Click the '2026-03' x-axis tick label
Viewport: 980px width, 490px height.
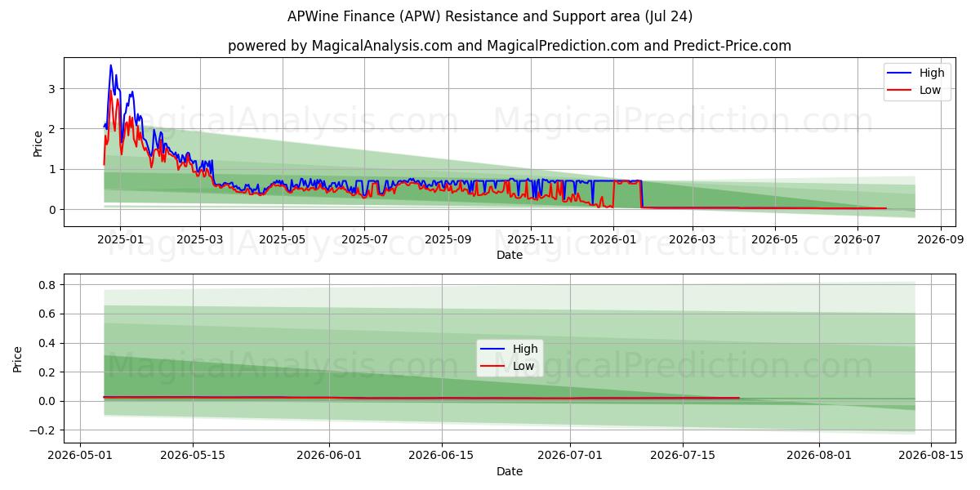pos(693,240)
